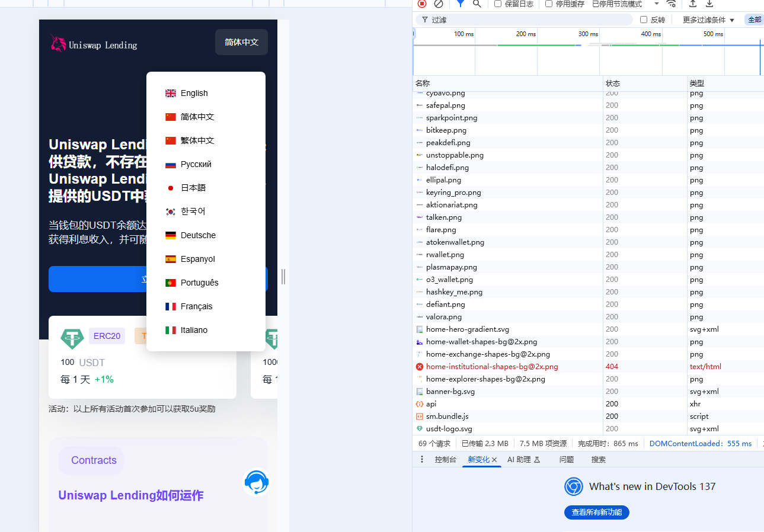Click the script icon beside sm.bundle.js

point(420,416)
